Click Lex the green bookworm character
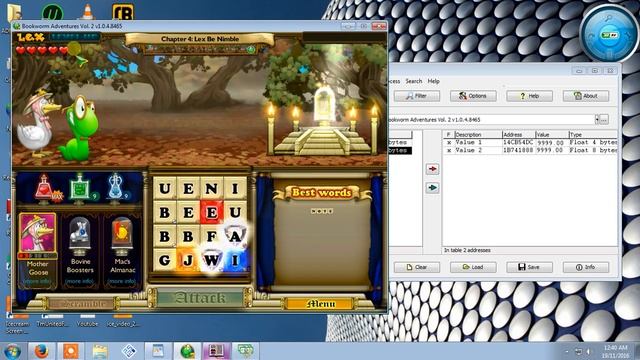This screenshot has width=640, height=360. point(79,129)
